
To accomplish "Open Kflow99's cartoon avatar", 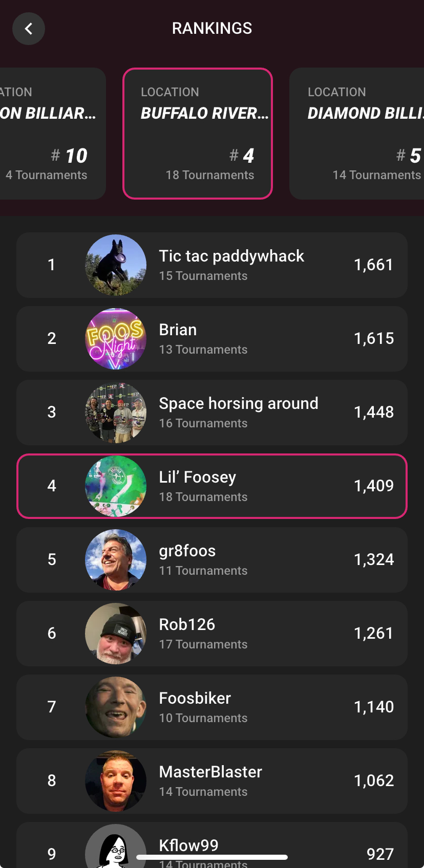I will tap(116, 848).
